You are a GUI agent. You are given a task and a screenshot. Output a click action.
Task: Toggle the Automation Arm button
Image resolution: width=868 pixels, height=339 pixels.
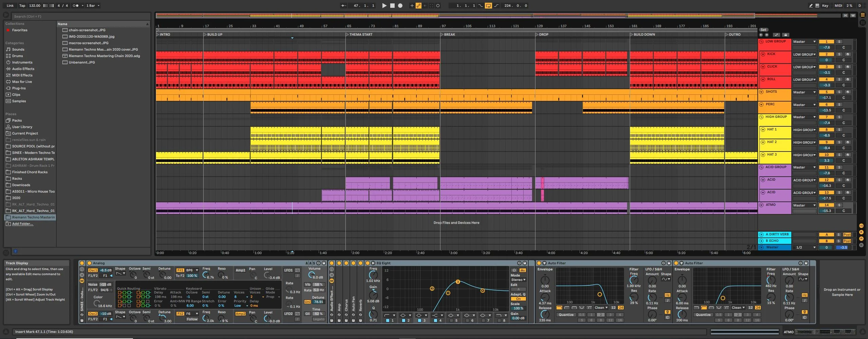(x=418, y=6)
